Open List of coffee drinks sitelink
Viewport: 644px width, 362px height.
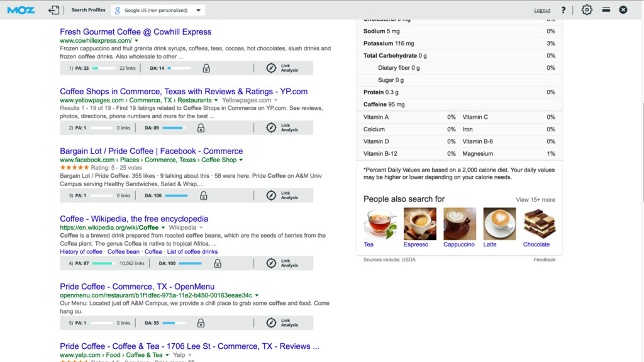(192, 251)
